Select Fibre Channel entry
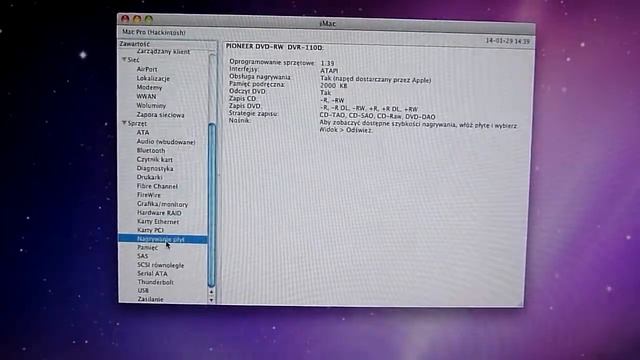This screenshot has height=360, width=640. coord(157,186)
